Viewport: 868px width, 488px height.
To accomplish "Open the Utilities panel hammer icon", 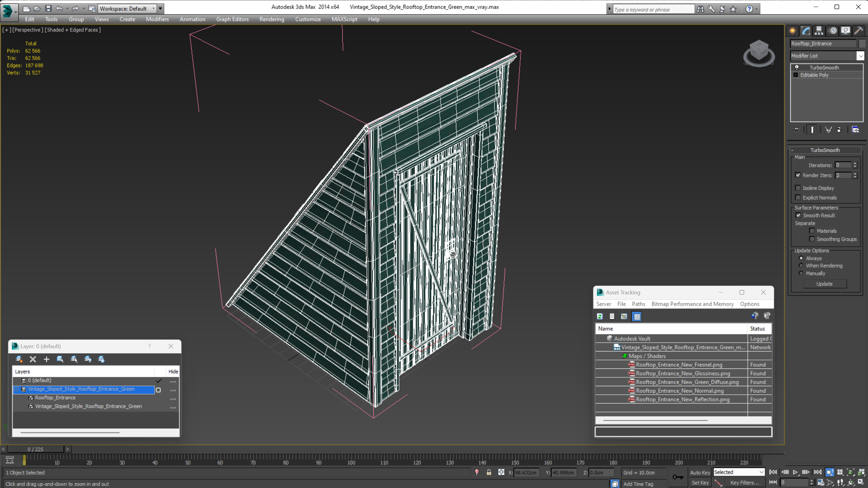I will pos(859,31).
